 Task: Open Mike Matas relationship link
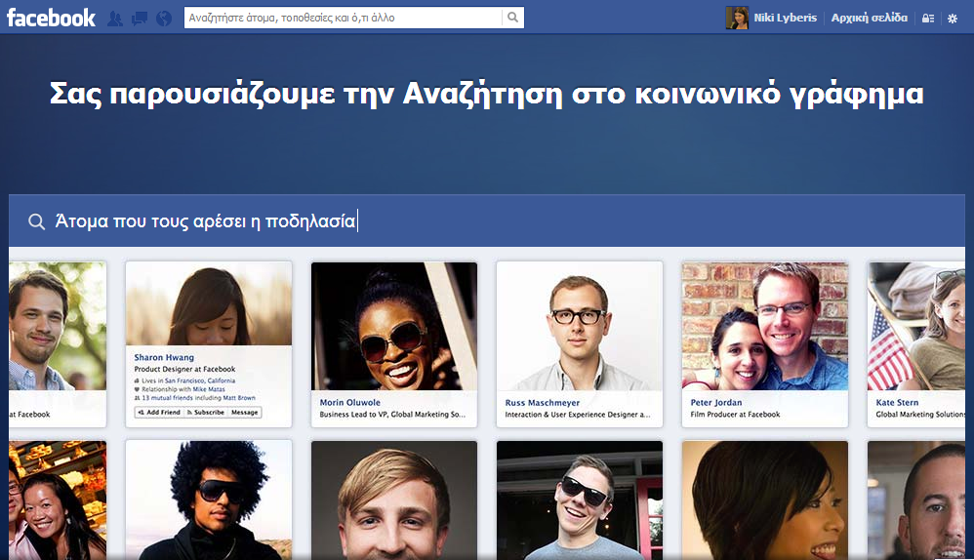tap(208, 389)
